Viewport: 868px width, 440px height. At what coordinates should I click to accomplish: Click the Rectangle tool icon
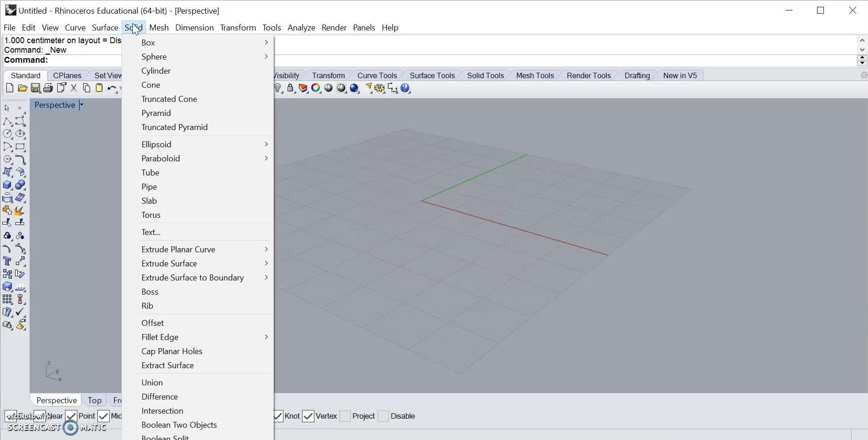[20, 147]
